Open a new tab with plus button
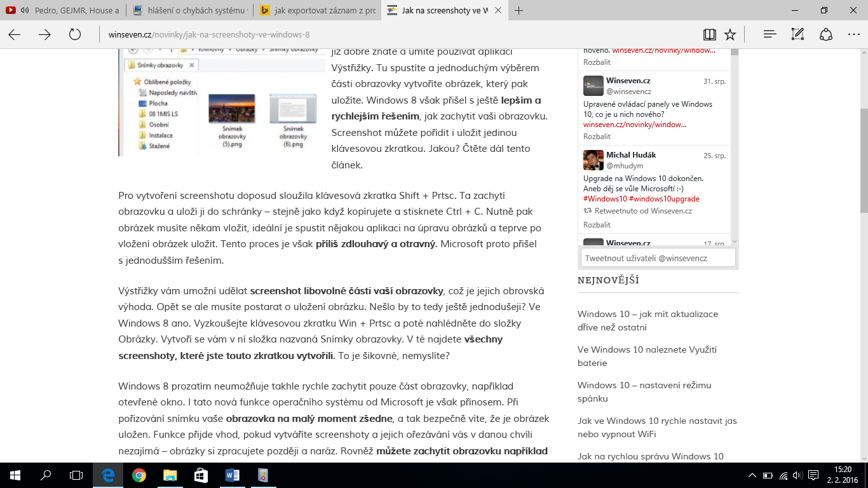Screen dimensions: 868x488 (519, 10)
